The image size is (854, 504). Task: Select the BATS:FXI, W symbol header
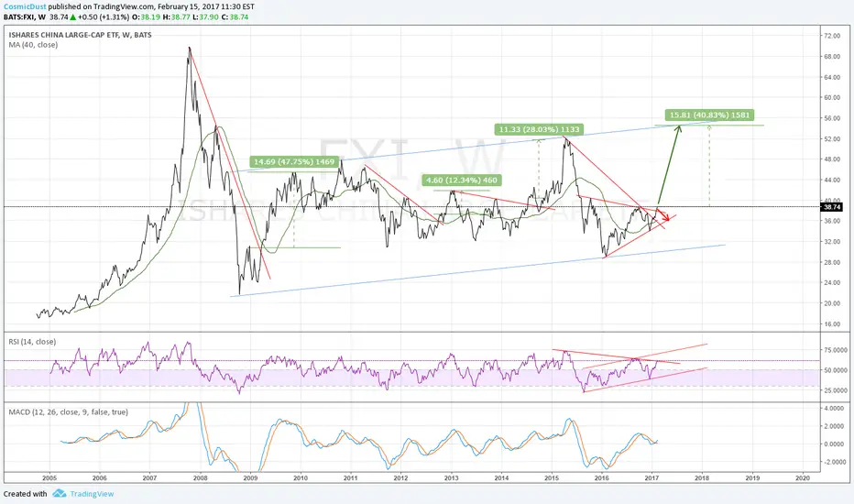(x=25, y=16)
